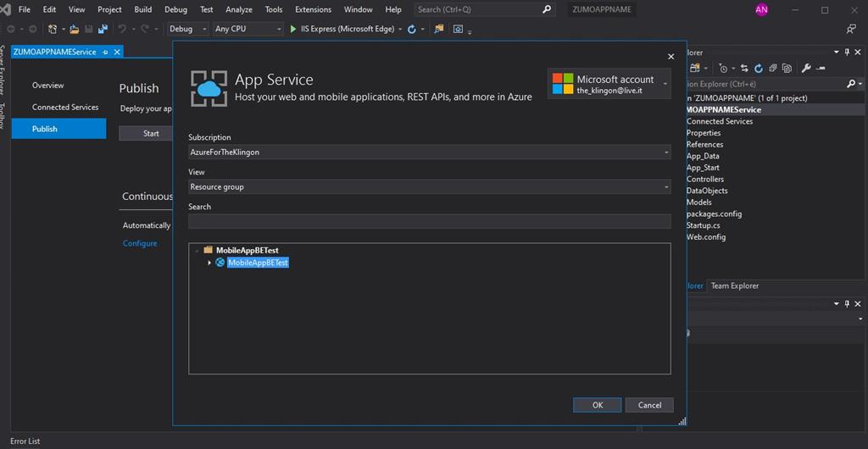868x449 pixels.
Task: Switch to the Team Explorer tab
Action: (x=735, y=285)
